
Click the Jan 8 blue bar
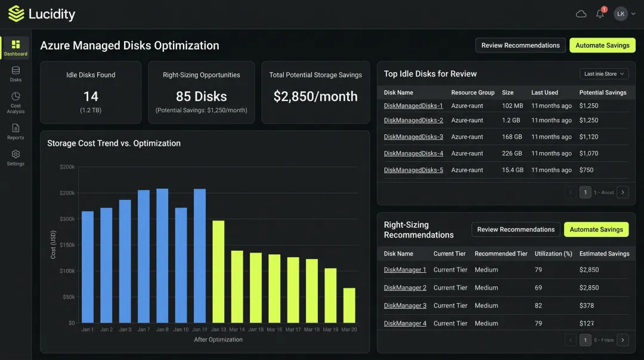tap(162, 256)
